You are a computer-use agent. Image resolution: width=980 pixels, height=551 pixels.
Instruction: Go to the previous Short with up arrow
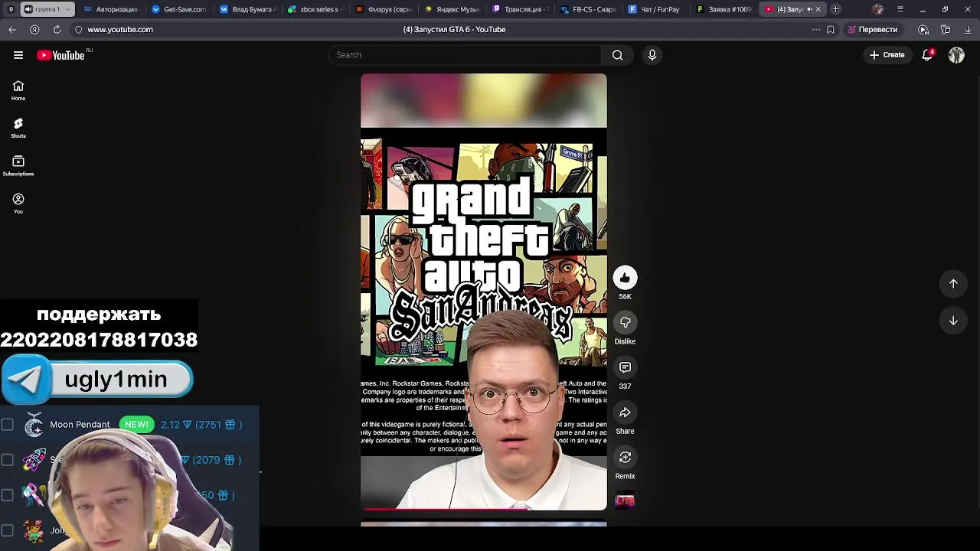pyautogui.click(x=953, y=284)
